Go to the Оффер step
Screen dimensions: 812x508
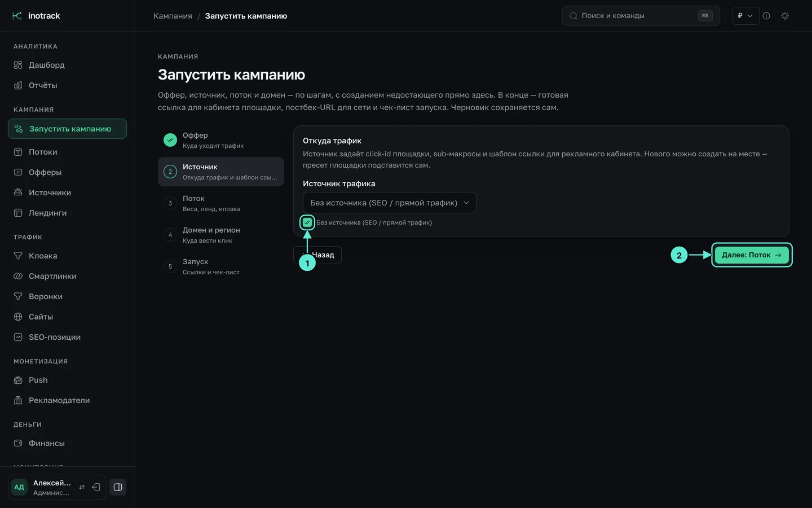221,140
